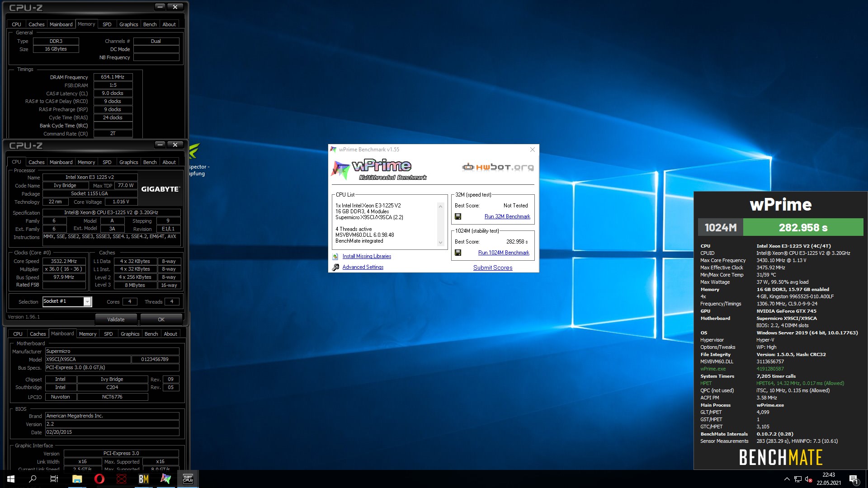
Task: Minimize the middle CPU-Z CPU window
Action: tap(160, 145)
